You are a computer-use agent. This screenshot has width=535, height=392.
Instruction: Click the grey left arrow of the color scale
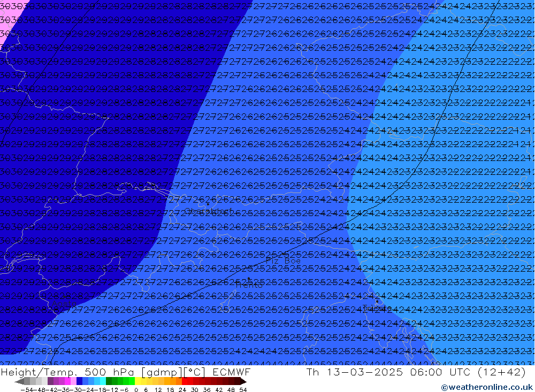point(19,381)
